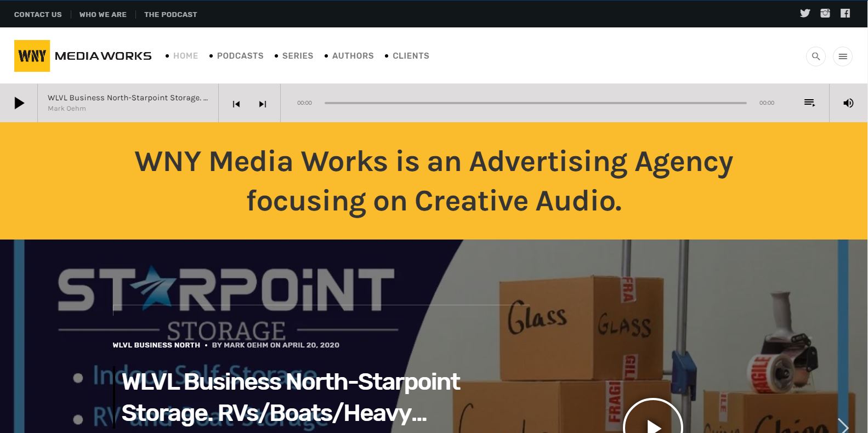Click the WLVL Business North category label
This screenshot has width=868, height=433.
coord(156,345)
